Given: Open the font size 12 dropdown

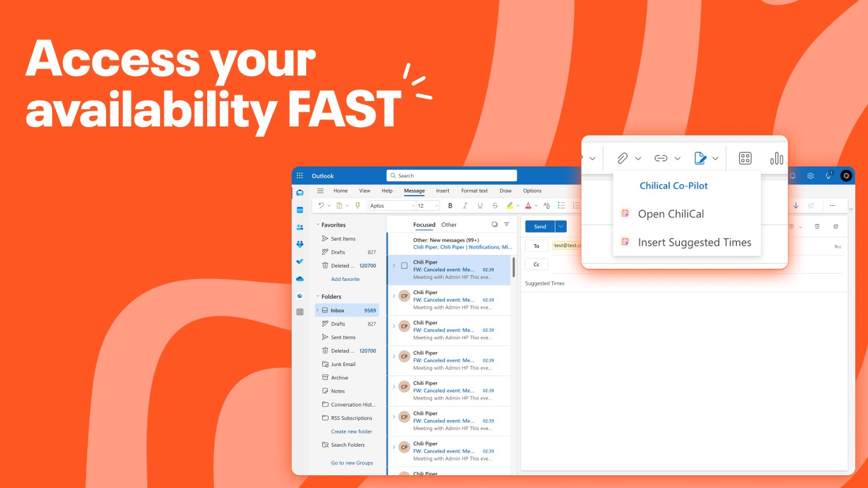Looking at the screenshot, I should click(436, 206).
